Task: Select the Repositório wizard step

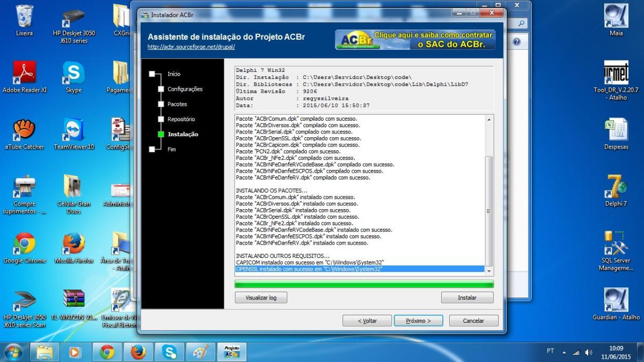Action: click(x=181, y=119)
